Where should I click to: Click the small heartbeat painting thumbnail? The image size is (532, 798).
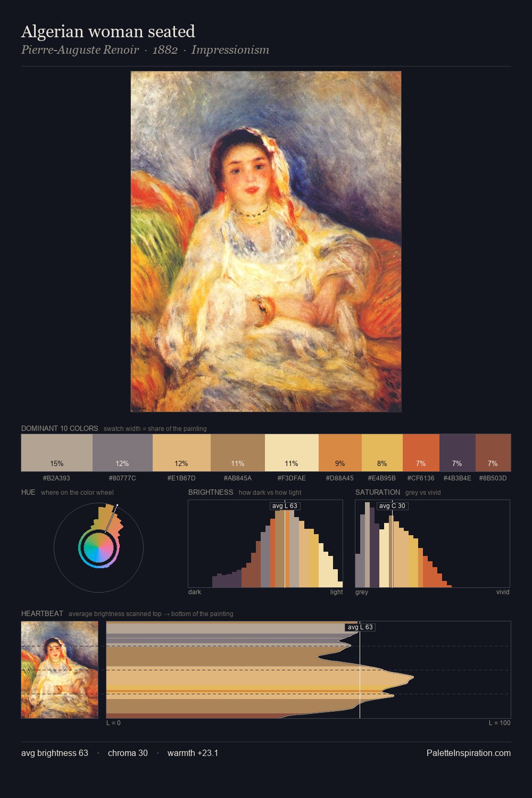tap(60, 670)
